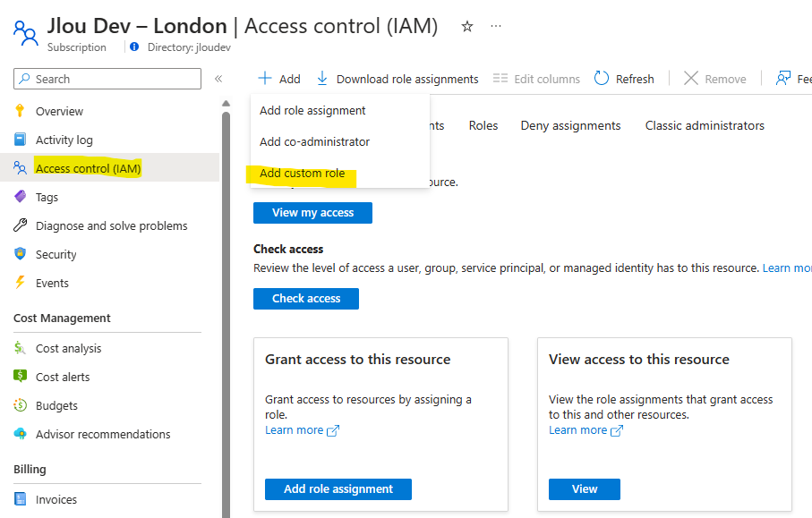Click the Directory info icon
The image size is (812, 518).
click(x=134, y=47)
